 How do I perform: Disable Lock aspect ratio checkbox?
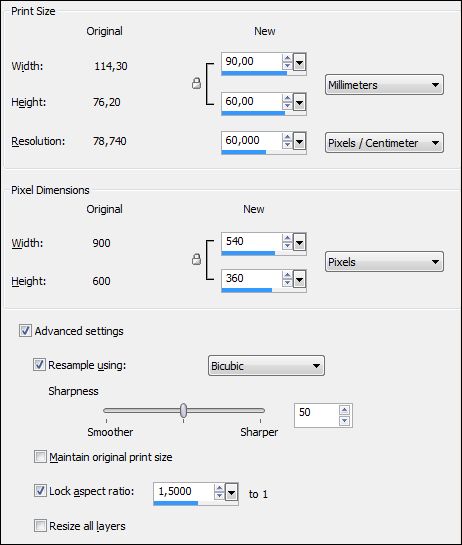pos(40,490)
